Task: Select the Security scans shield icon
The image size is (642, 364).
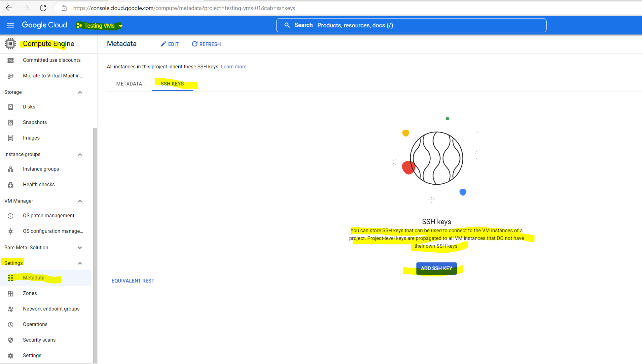Action: (x=11, y=340)
